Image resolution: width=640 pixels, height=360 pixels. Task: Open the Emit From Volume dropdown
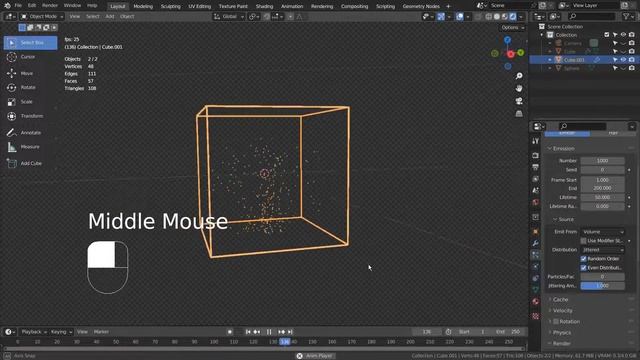click(x=602, y=232)
